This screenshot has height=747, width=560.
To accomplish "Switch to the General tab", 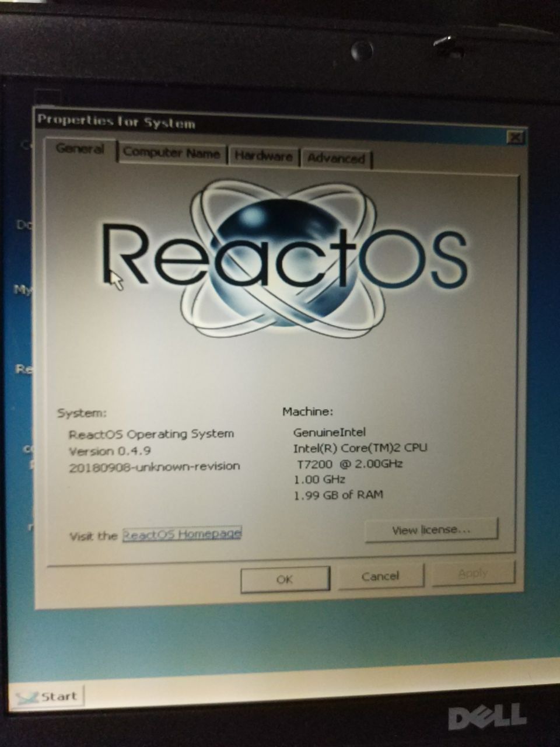I will (x=80, y=149).
